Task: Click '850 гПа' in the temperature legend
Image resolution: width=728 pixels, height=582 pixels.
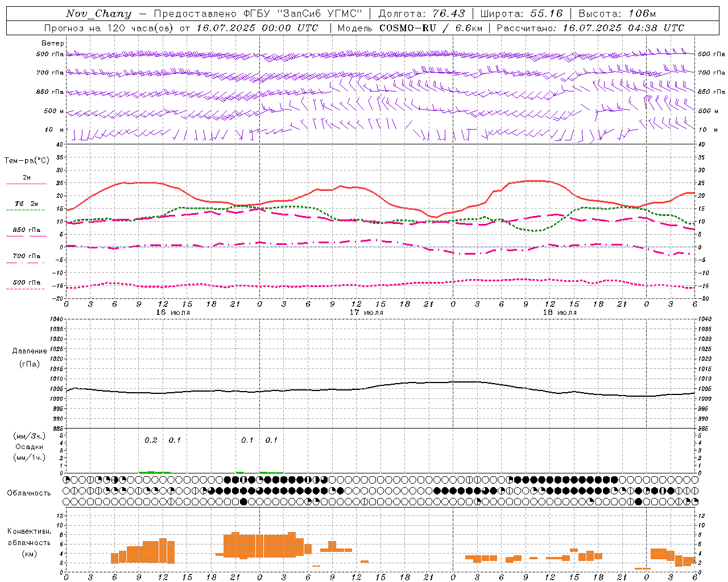Action: click(x=27, y=230)
